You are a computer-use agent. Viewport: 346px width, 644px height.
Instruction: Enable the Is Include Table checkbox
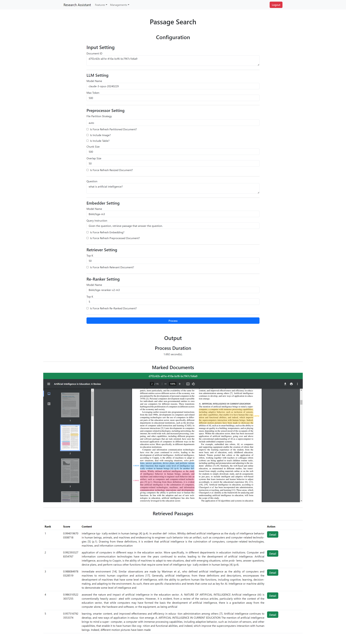(x=88, y=141)
